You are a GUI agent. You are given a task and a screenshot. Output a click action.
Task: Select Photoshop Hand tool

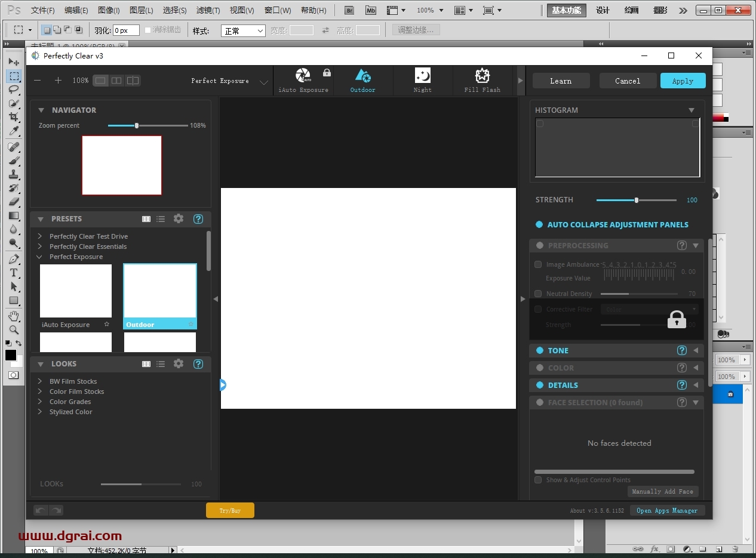(x=14, y=316)
